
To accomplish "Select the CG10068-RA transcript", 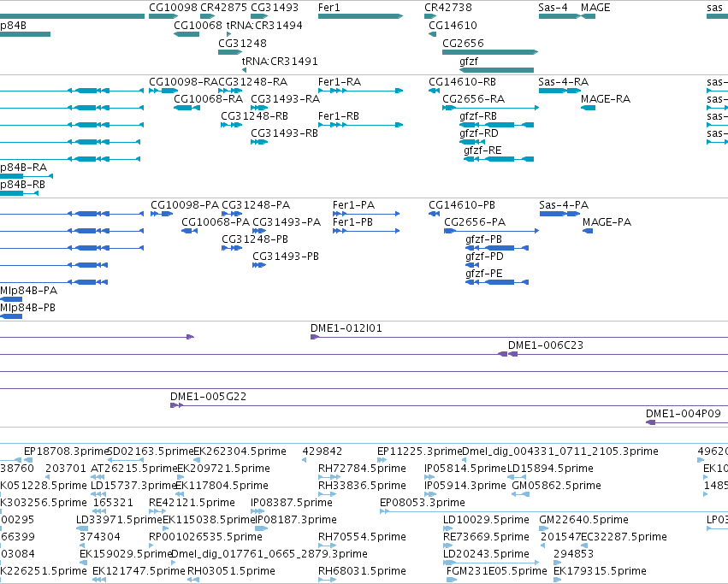I will pos(186,108).
